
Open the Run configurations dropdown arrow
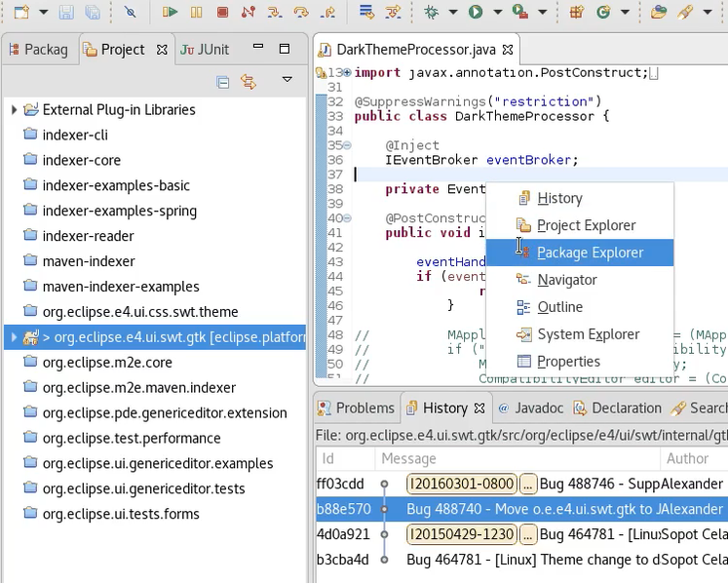click(x=498, y=12)
